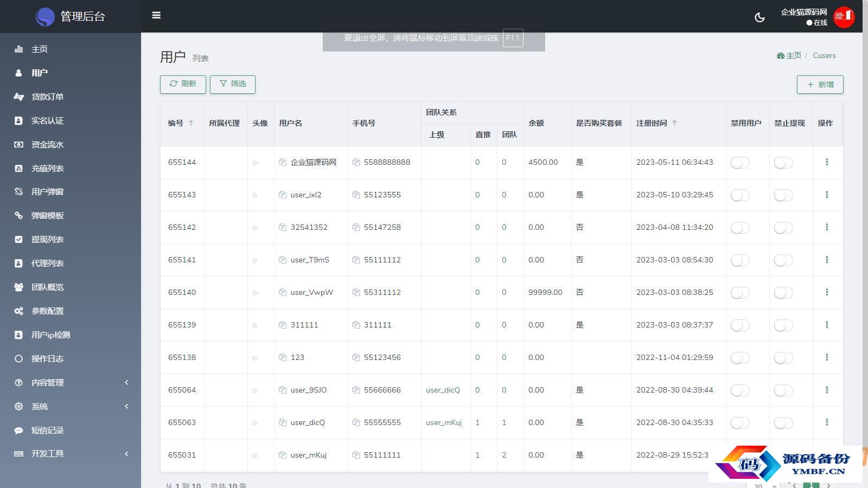Copy phone 55555555 using its copy icon

tap(356, 422)
